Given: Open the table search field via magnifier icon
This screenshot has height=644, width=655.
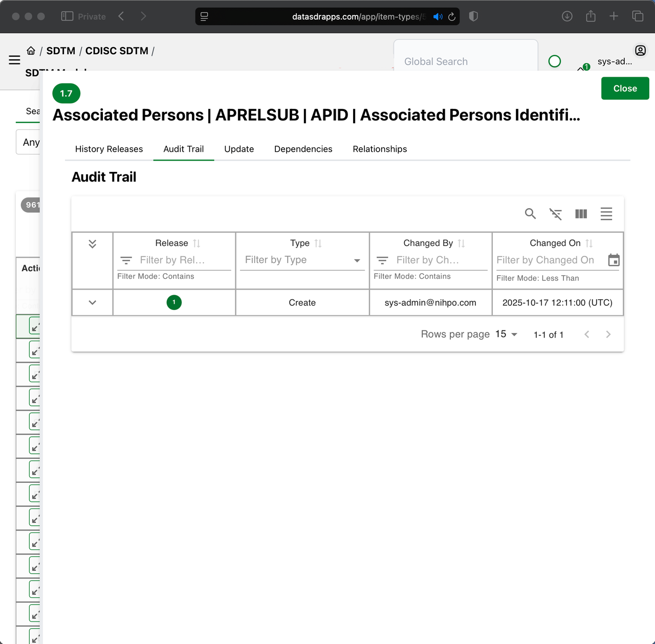Looking at the screenshot, I should click(x=530, y=214).
